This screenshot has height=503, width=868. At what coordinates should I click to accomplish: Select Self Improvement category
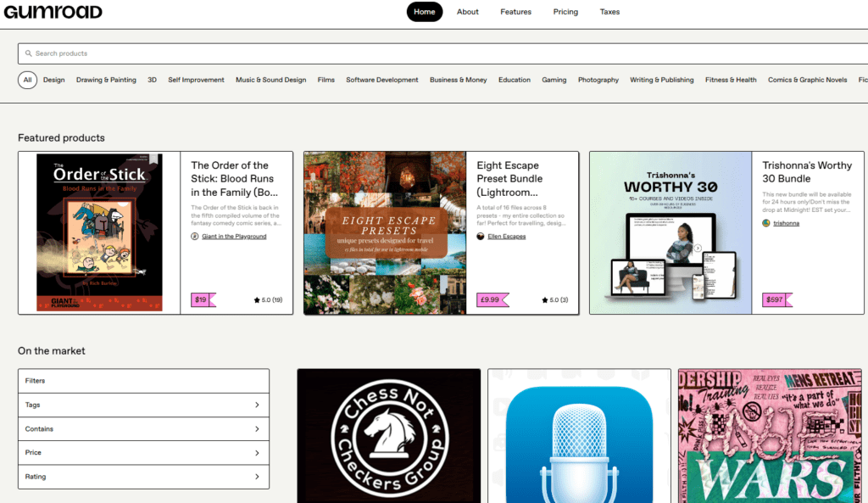point(196,80)
